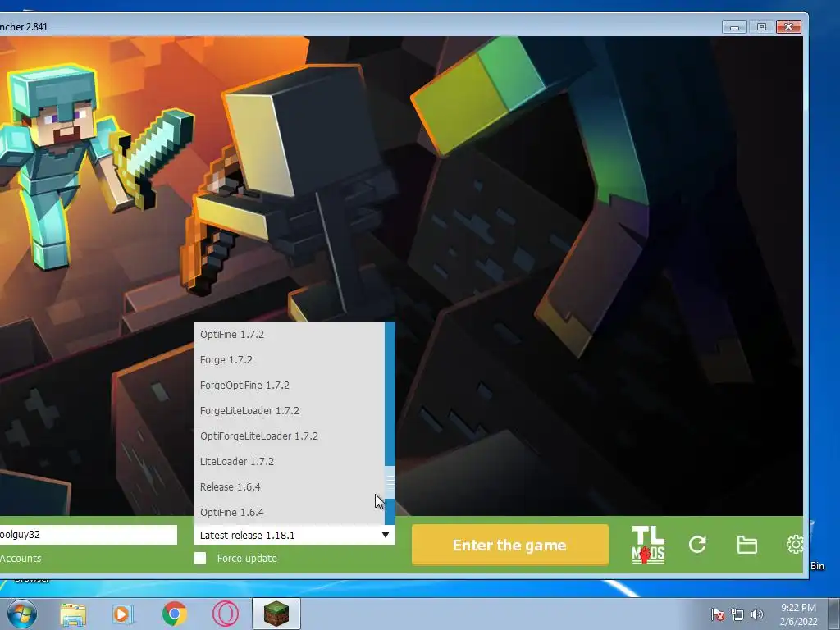Open the TL Mods pack button
The width and height of the screenshot is (840, 630).
click(648, 545)
